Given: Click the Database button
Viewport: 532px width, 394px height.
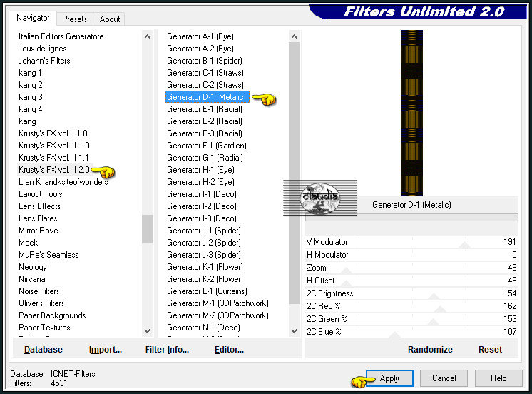Looking at the screenshot, I should point(44,350).
